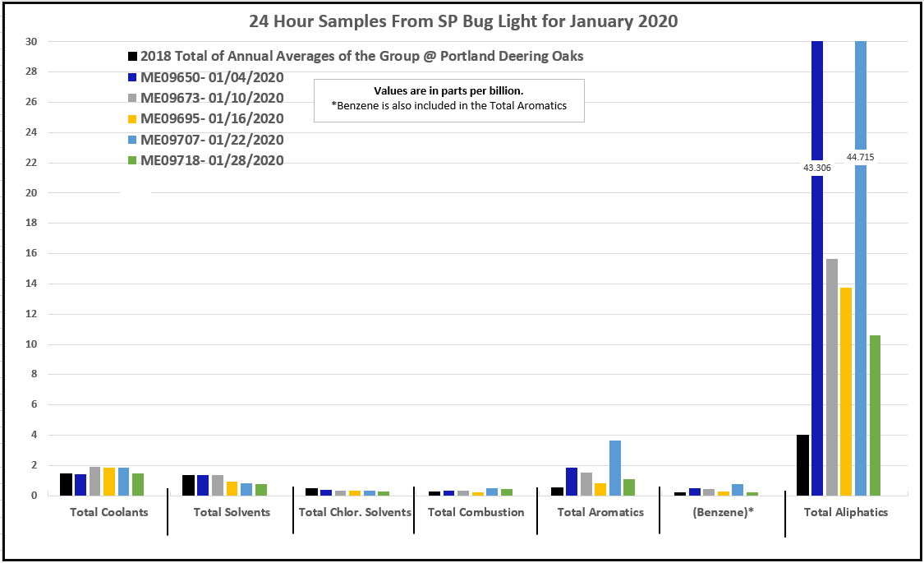The height and width of the screenshot is (563, 924).
Task: Click the 43.306 data label
Action: tap(817, 167)
